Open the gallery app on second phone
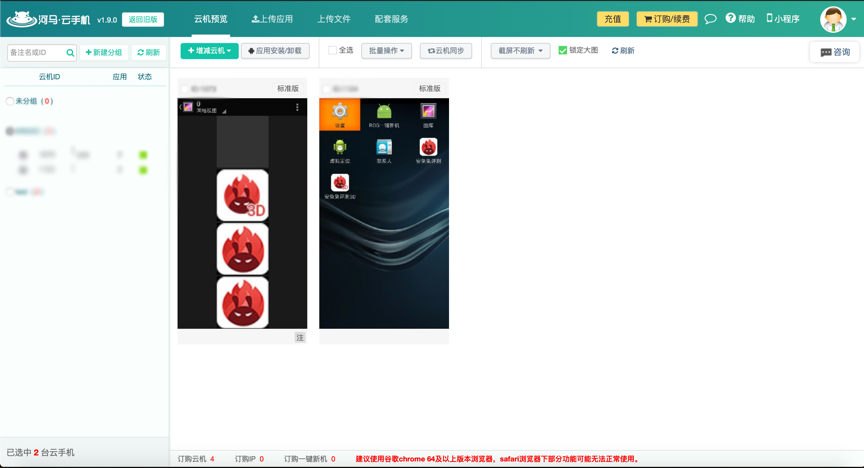 pos(428,114)
